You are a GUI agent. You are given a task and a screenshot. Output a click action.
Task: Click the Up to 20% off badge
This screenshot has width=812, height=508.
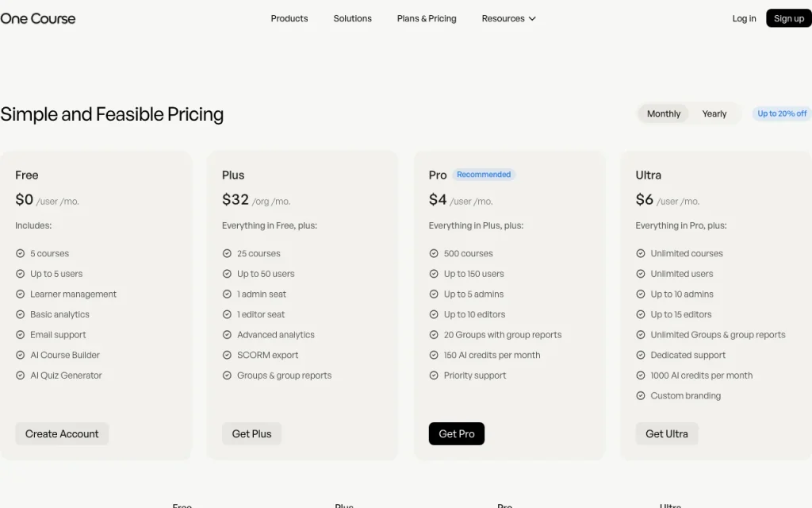[782, 114]
